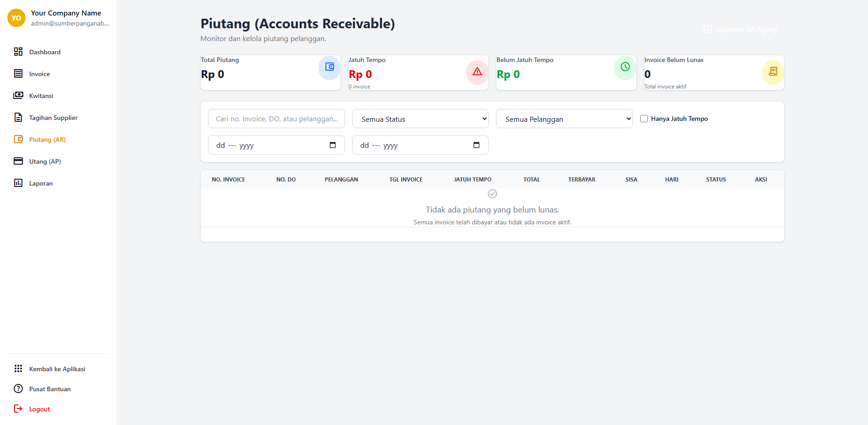Click the Jatuh Tempo warning icon
This screenshot has height=425, width=868.
tap(477, 72)
